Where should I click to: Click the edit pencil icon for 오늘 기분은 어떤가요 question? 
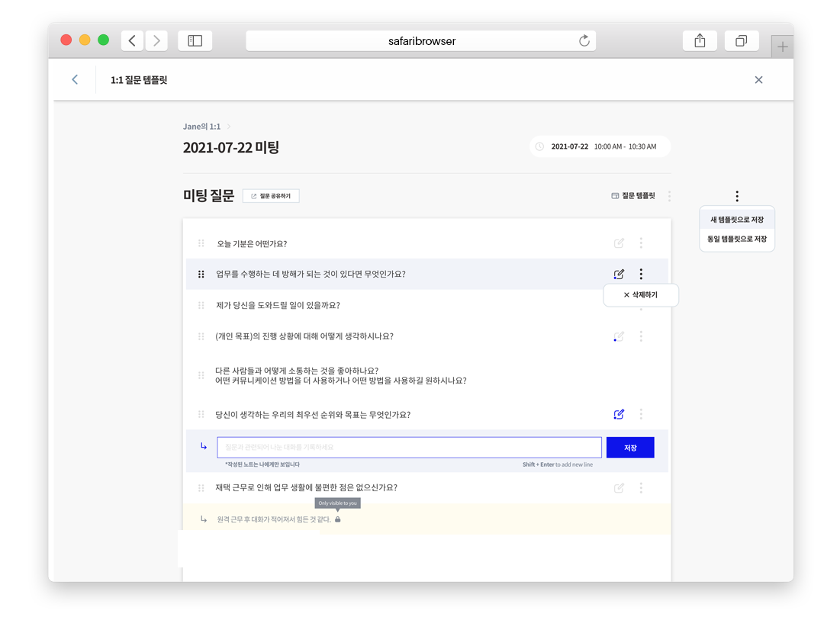click(x=619, y=243)
